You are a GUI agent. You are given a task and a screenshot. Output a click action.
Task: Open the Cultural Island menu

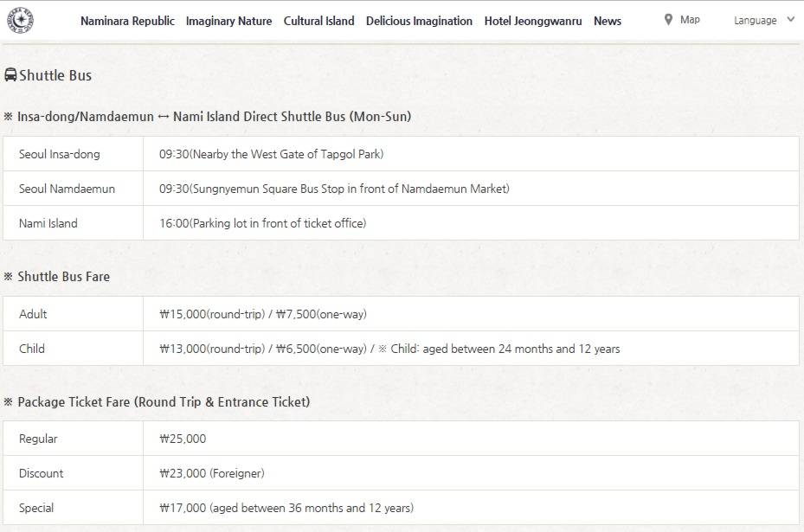coord(319,21)
